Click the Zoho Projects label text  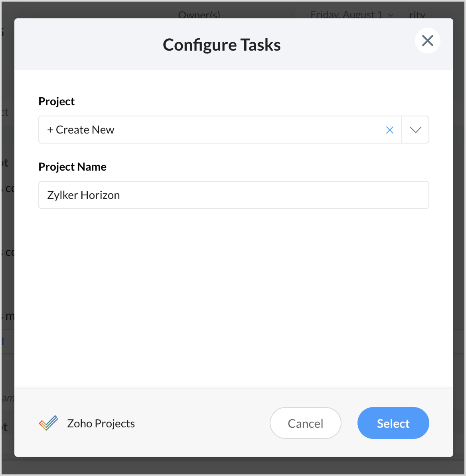point(101,423)
